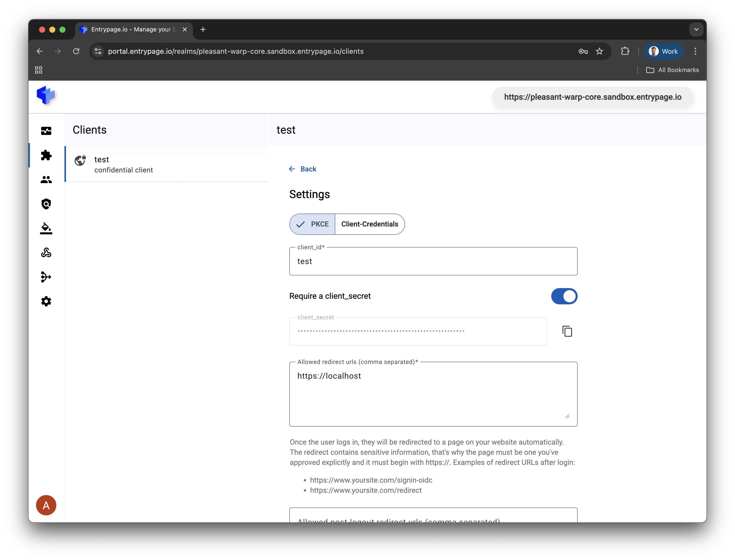
Task: Click the example https://www.yoursite.com/redirect text
Action: [x=365, y=490]
